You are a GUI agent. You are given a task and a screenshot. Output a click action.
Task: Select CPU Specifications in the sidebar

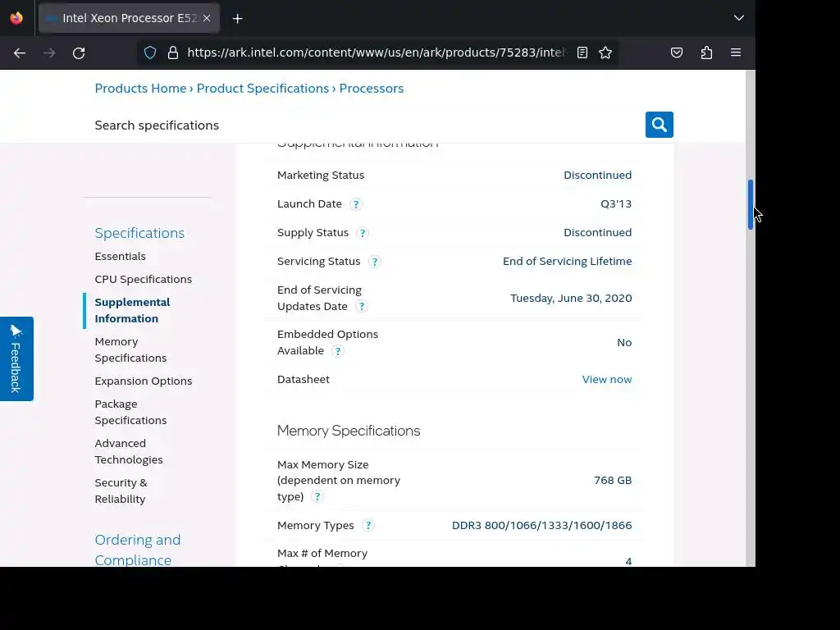click(143, 279)
